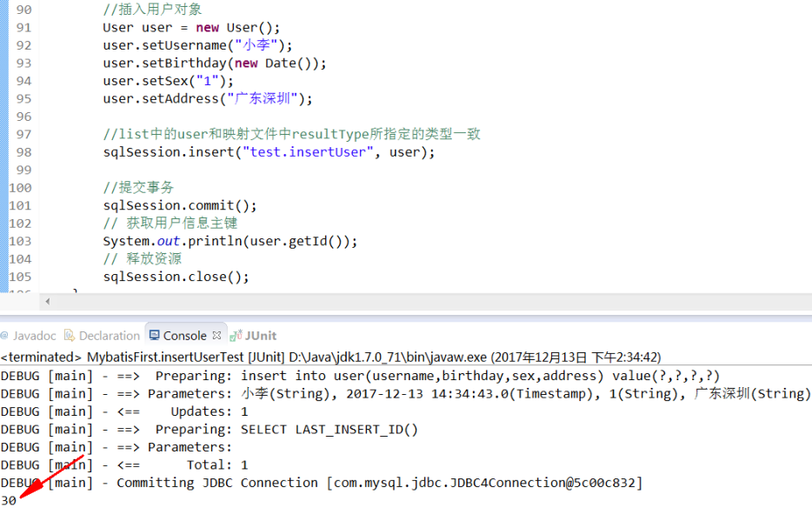Click the comment // 释放资源
812x508 pixels.
tap(142, 259)
